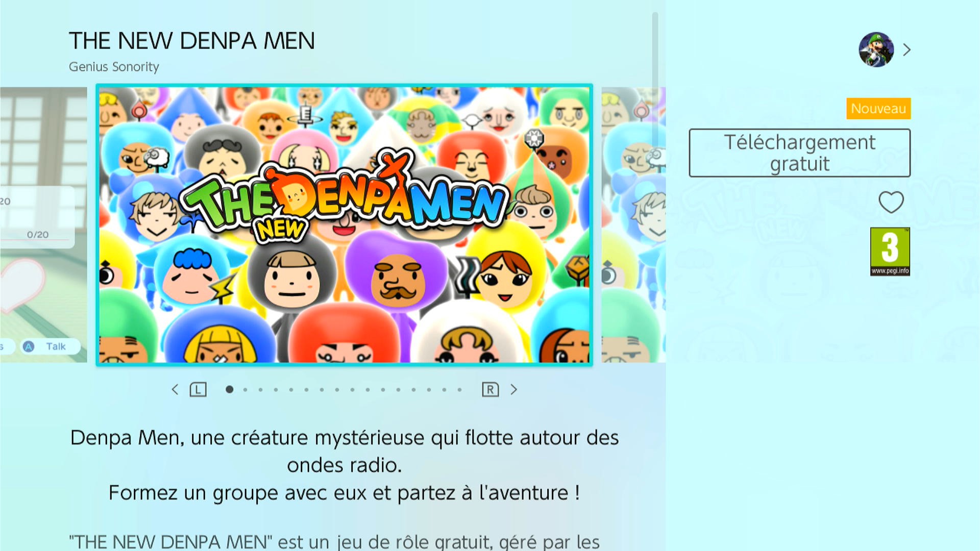Go to next screenshot with right arrow

(514, 390)
